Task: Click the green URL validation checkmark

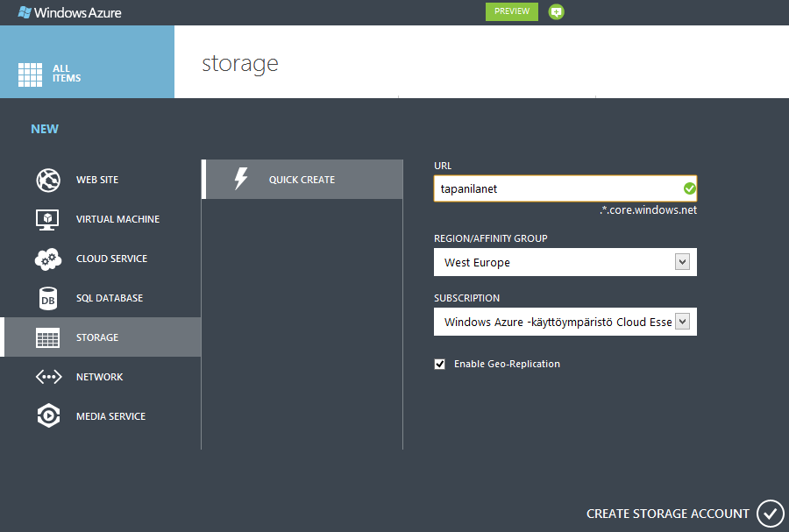Action: point(689,188)
